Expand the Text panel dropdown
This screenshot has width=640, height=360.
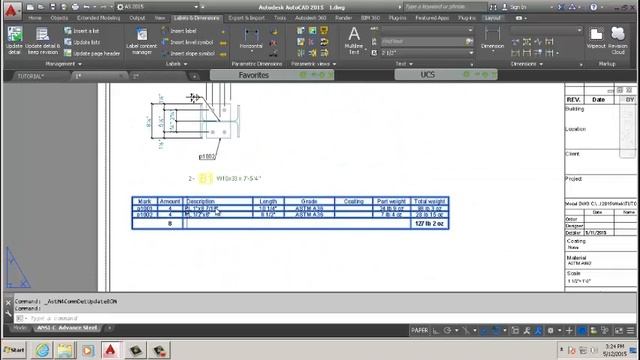(404, 64)
